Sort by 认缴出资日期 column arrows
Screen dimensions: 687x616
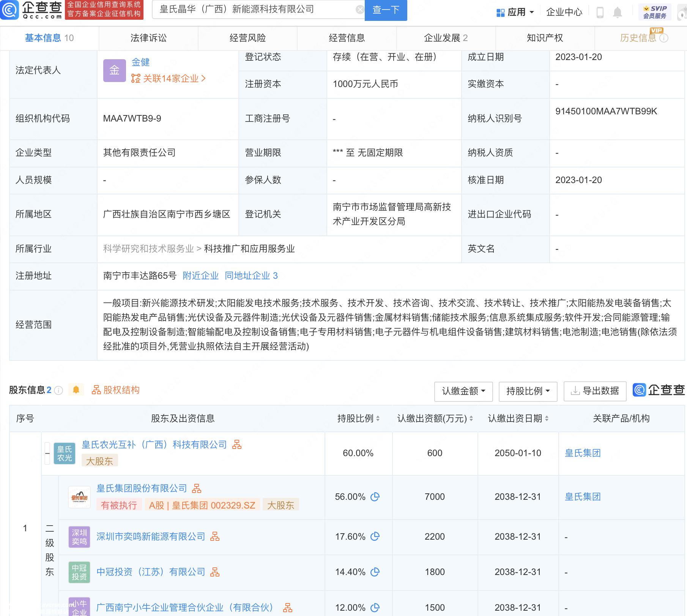(x=547, y=419)
